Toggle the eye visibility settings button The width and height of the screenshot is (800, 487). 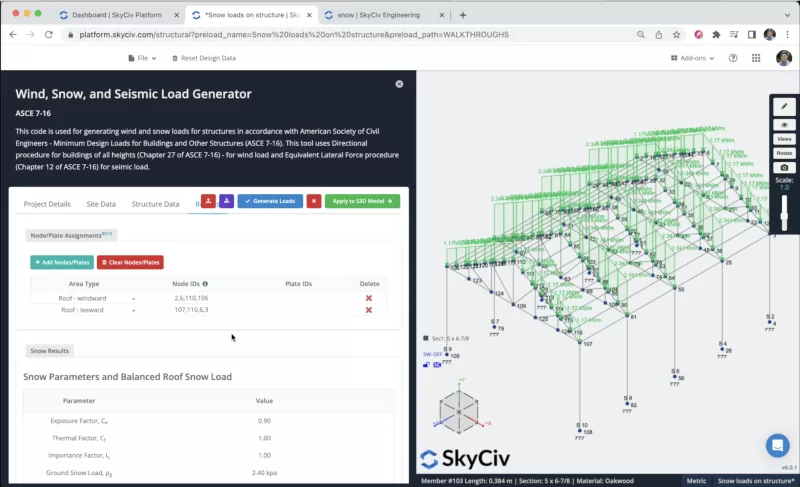pos(784,125)
